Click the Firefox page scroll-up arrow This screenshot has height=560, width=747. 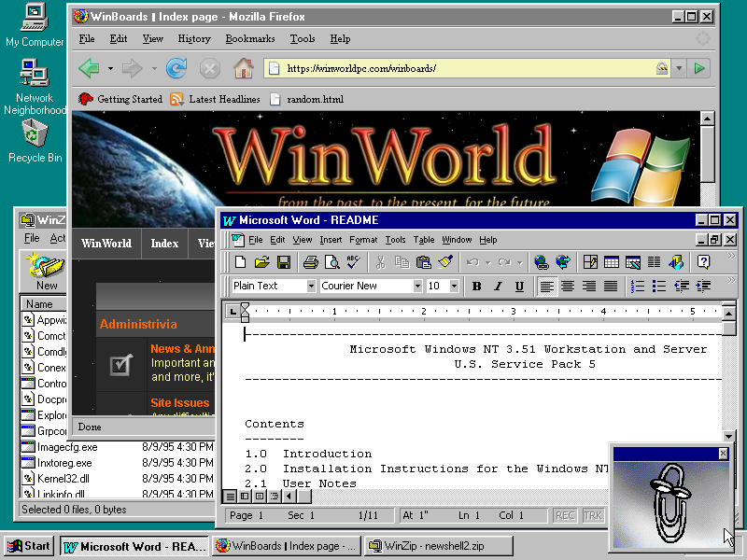(708, 119)
